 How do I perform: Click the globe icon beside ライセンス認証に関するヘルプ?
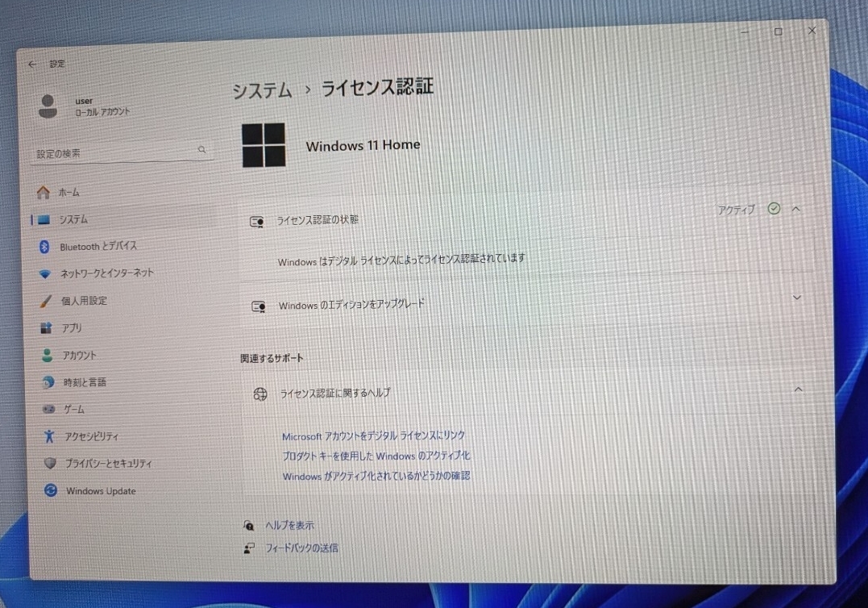(x=260, y=394)
